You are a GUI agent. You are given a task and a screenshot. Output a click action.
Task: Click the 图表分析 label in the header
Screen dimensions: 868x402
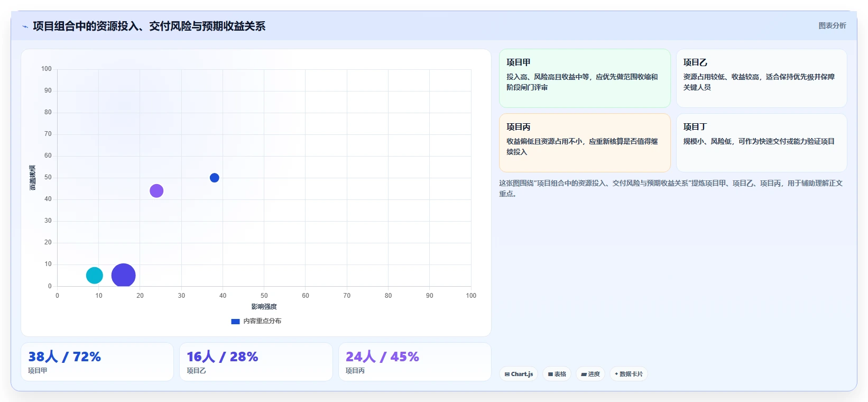click(832, 25)
